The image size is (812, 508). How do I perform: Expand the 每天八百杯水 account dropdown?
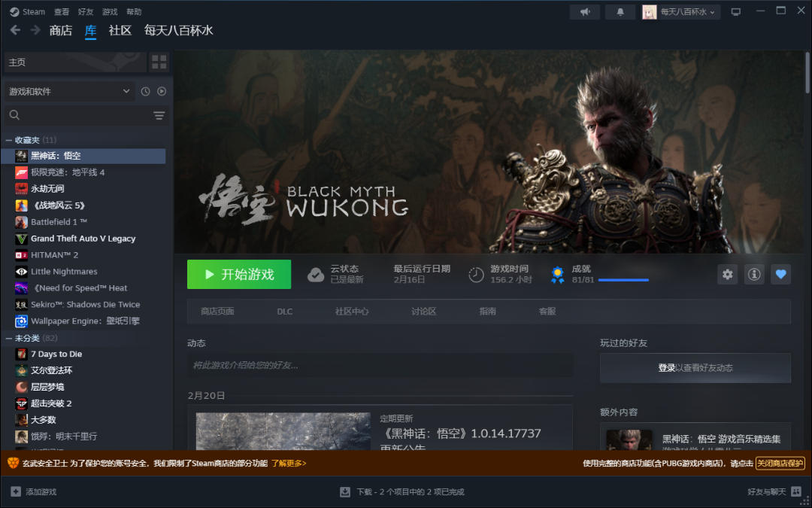coord(681,12)
